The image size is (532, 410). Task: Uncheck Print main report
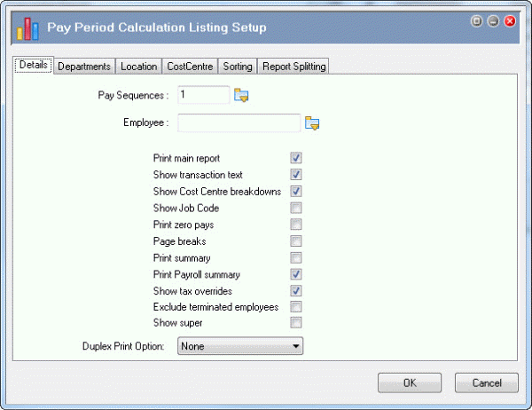point(296,158)
